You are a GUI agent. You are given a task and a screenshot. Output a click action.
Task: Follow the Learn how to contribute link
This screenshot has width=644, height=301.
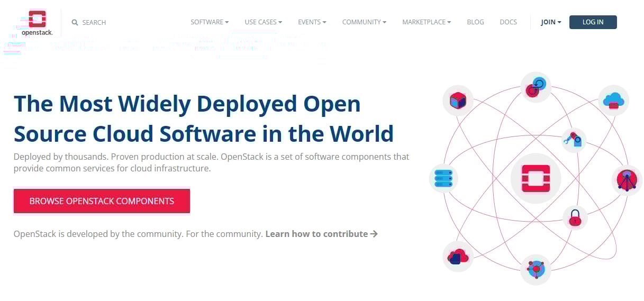pyautogui.click(x=321, y=234)
